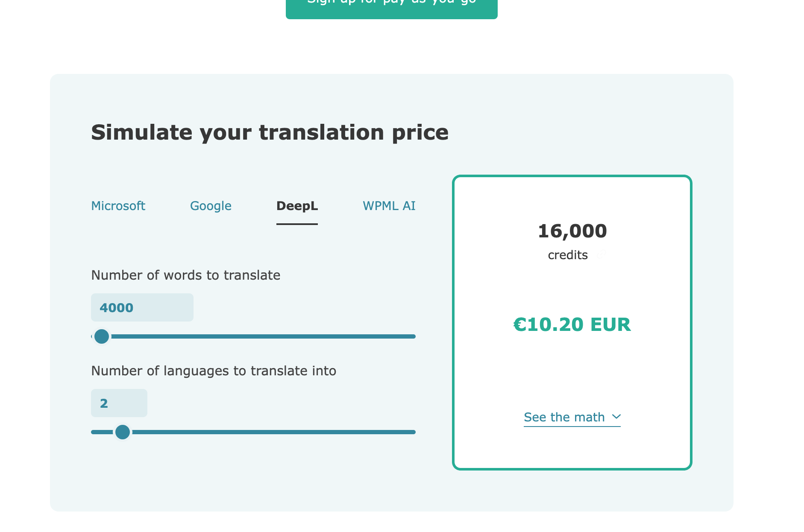Grab the word count slider handle
Image resolution: width=804 pixels, height=532 pixels.
pos(102,336)
